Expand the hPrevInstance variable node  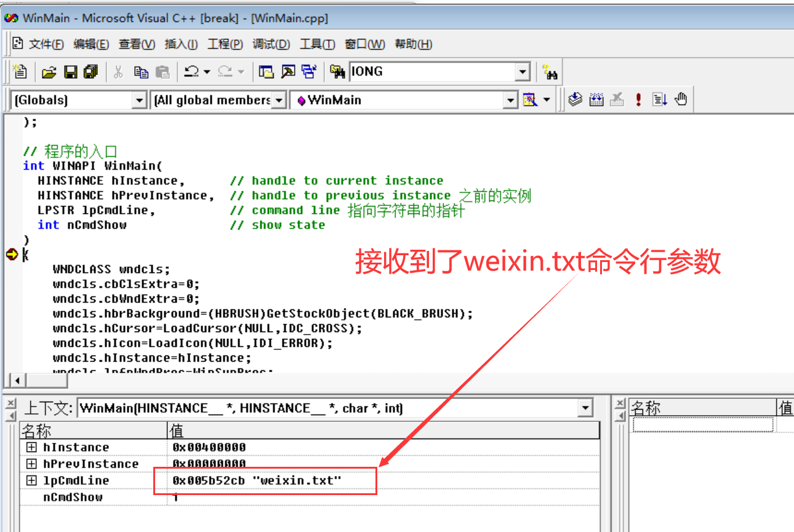click(x=31, y=464)
